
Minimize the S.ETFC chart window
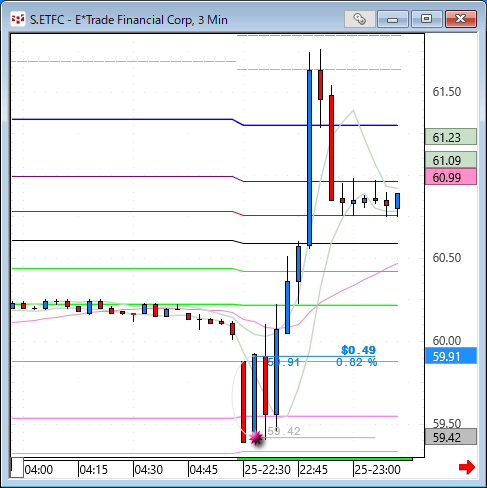coord(393,19)
